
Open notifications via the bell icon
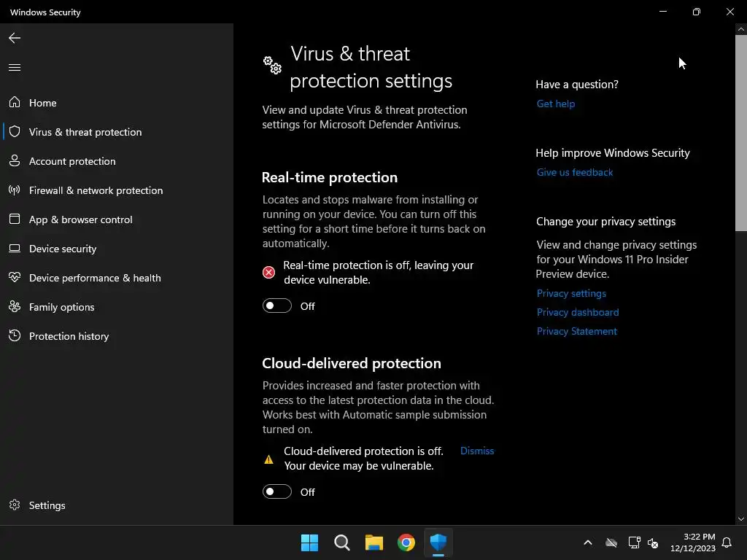pos(727,542)
